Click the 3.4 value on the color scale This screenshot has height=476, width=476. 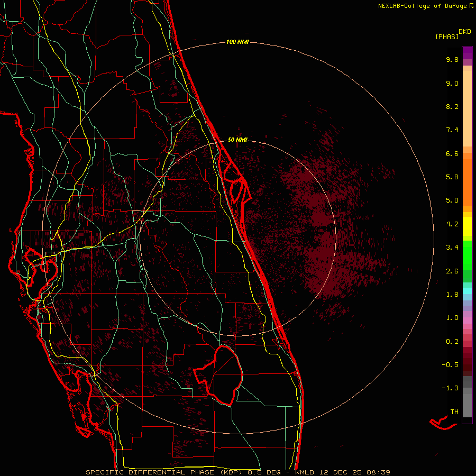tap(452, 248)
